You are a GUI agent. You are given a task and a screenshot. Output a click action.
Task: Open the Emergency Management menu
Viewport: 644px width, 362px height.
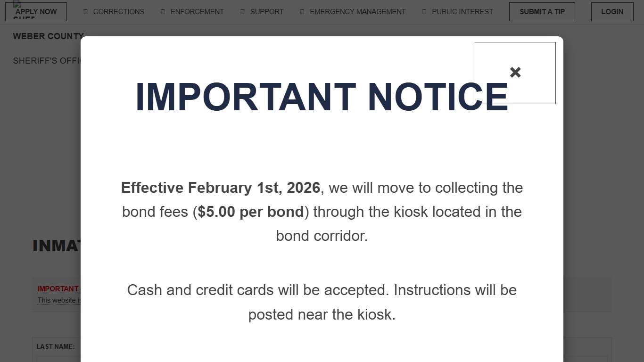[357, 12]
